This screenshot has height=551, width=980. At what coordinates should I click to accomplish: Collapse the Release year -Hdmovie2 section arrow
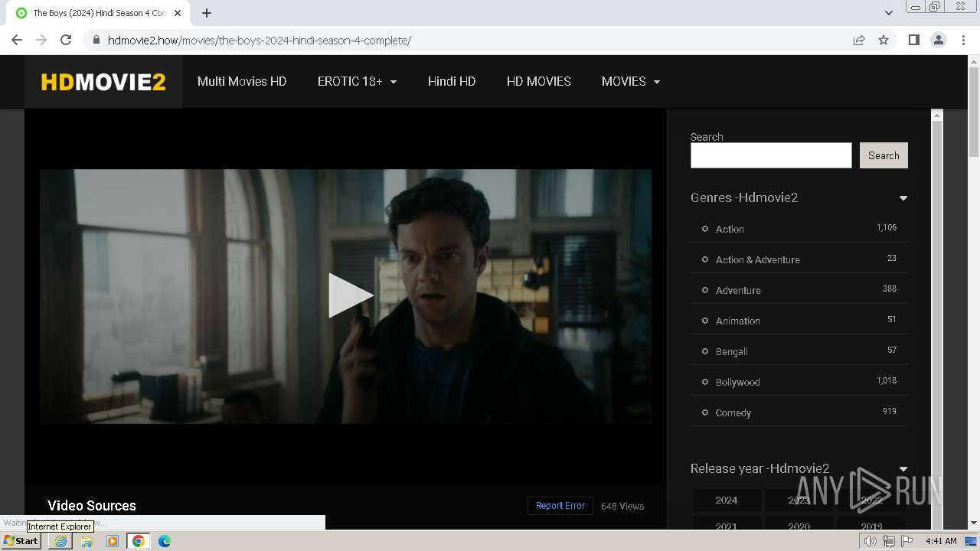903,469
